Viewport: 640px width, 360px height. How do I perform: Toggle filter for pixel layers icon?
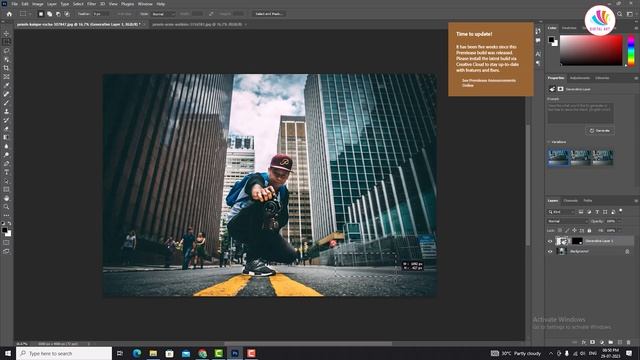tap(581, 212)
